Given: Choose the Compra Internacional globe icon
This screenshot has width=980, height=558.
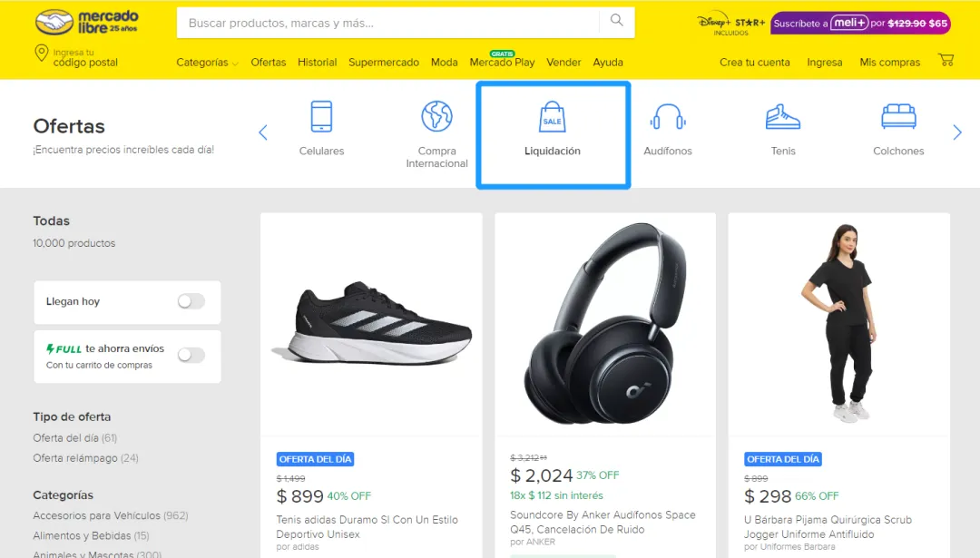Looking at the screenshot, I should click(x=436, y=116).
